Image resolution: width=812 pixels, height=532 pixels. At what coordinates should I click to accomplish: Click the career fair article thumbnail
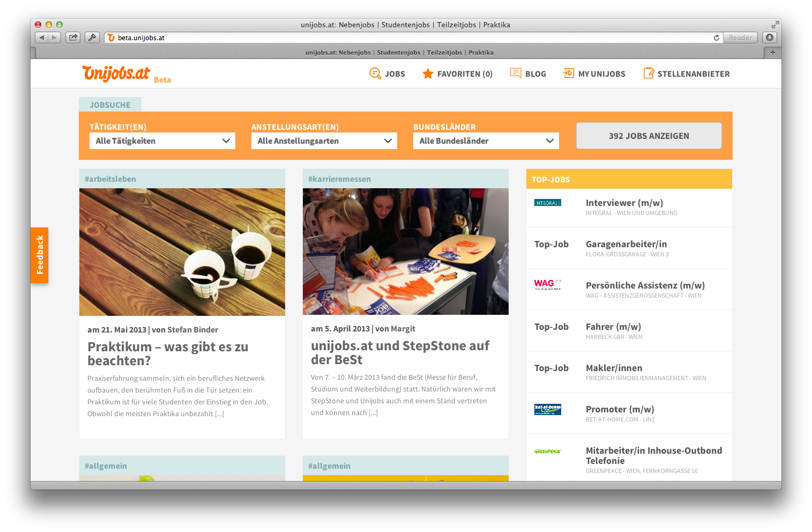406,252
